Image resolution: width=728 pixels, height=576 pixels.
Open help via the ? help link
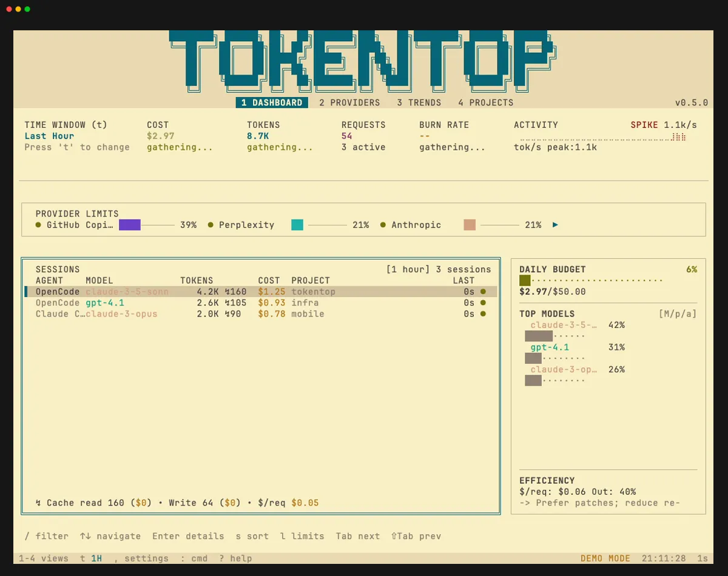(x=235, y=558)
